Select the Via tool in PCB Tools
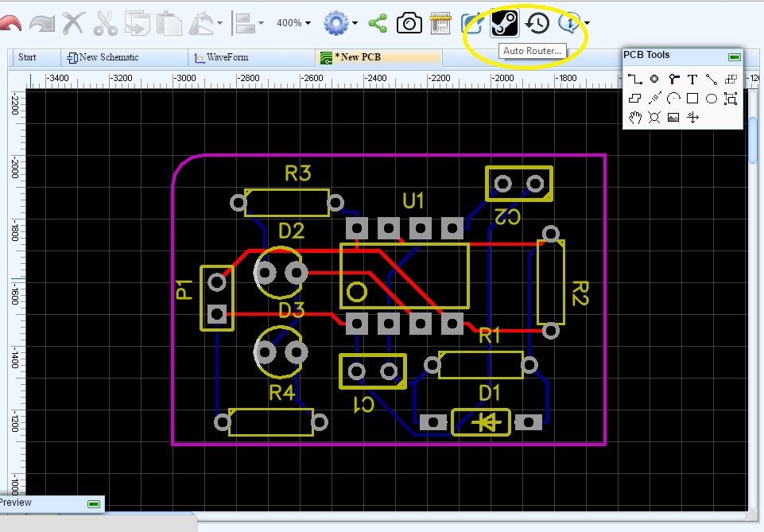The image size is (764, 532). (673, 79)
